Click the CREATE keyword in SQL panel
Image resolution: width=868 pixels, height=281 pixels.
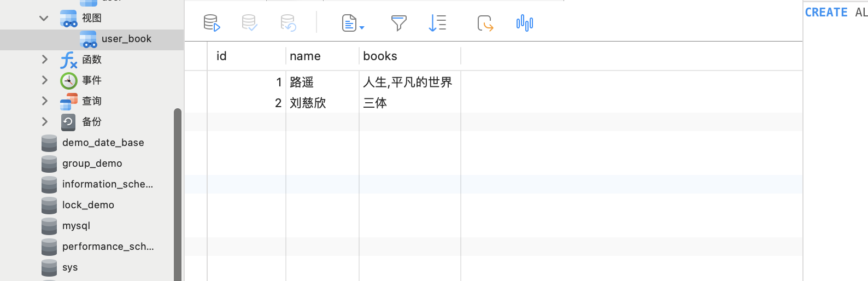[x=826, y=12]
